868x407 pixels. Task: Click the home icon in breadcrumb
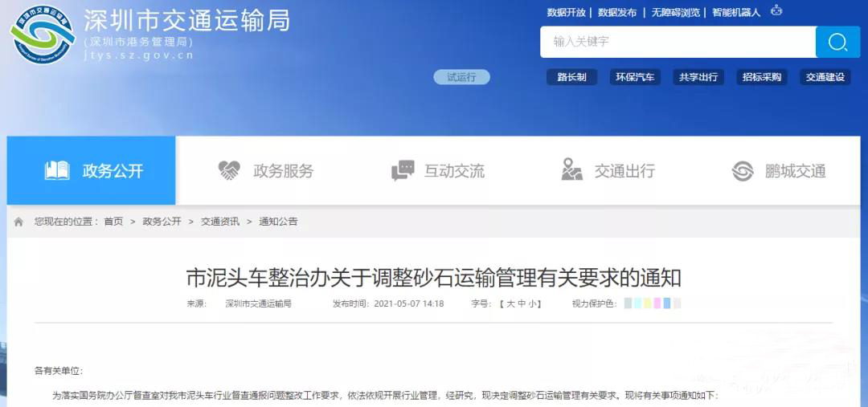click(x=18, y=222)
